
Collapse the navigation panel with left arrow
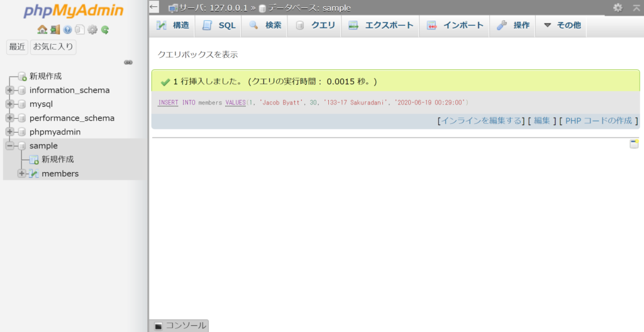pos(154,7)
